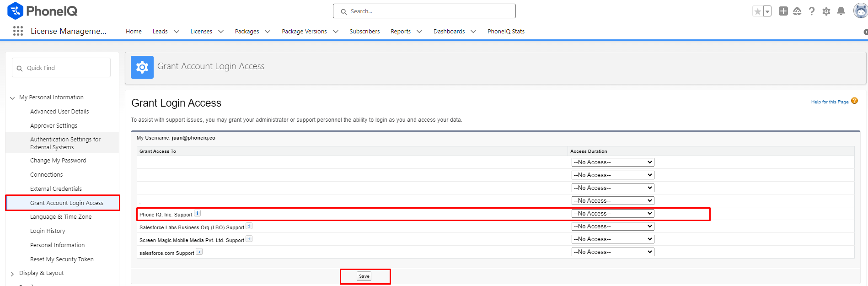Screen dimensions: 868x286
Task: Open Language & Time Zone
Action: point(61,216)
